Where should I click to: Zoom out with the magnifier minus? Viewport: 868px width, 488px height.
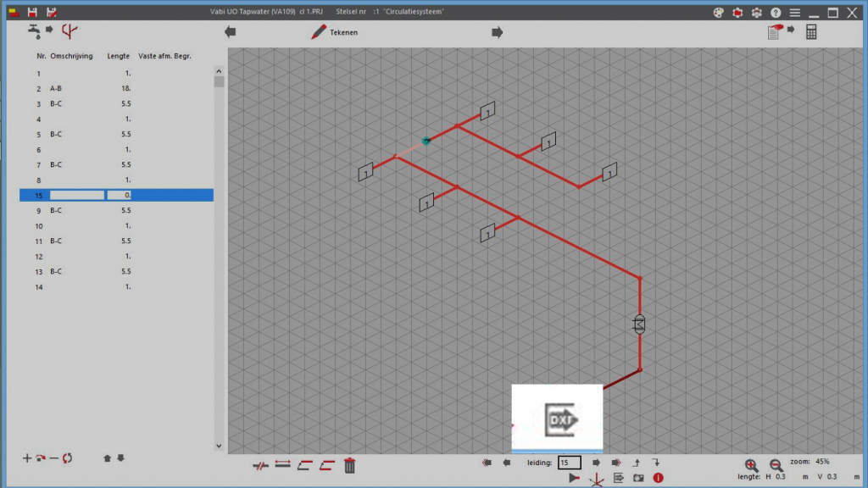coord(776,465)
